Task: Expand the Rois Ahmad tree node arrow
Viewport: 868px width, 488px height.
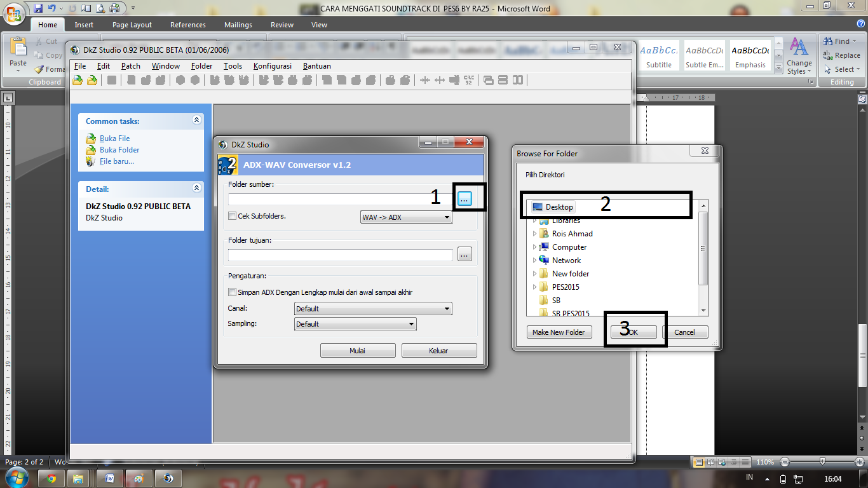Action: tap(534, 234)
